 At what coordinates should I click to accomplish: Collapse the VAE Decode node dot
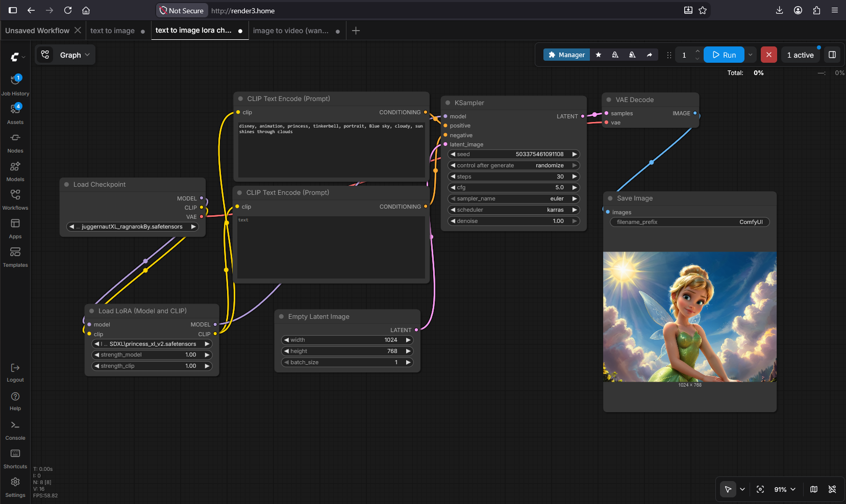(x=609, y=100)
